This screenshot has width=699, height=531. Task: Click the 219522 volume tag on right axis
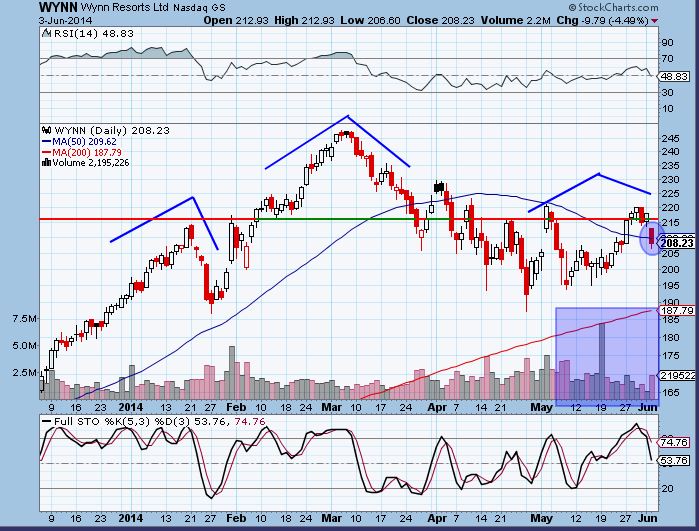coord(678,376)
